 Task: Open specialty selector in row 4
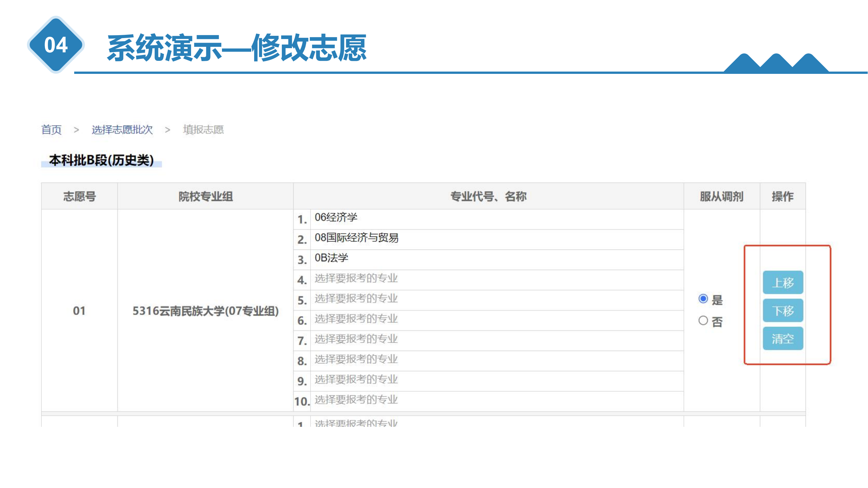356,278
